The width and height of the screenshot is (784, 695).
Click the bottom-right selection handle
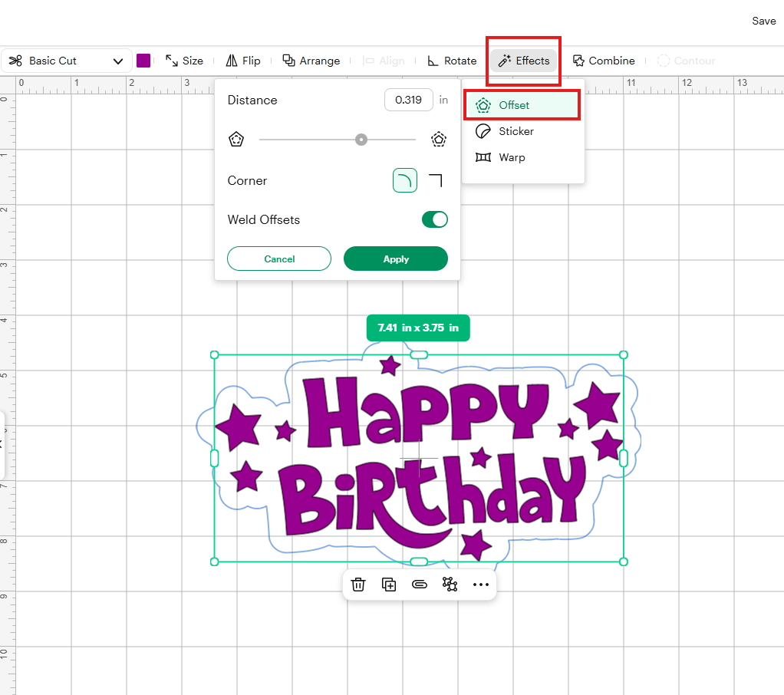click(624, 562)
